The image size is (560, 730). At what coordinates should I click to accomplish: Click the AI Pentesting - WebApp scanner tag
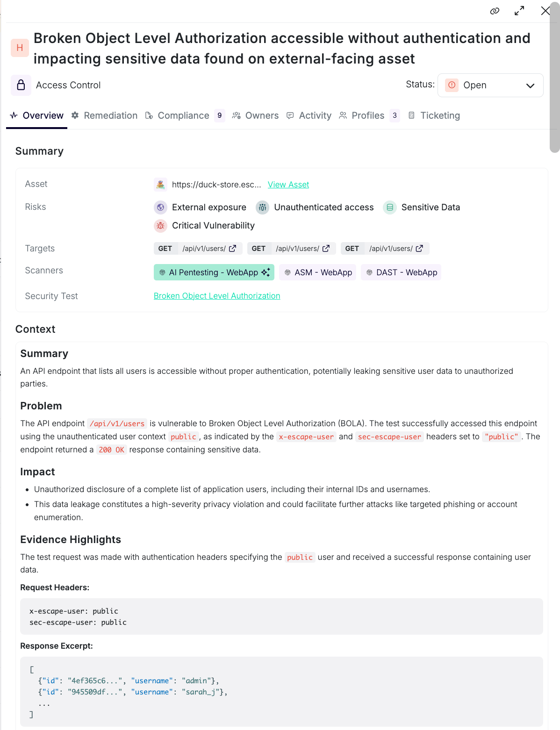point(214,272)
